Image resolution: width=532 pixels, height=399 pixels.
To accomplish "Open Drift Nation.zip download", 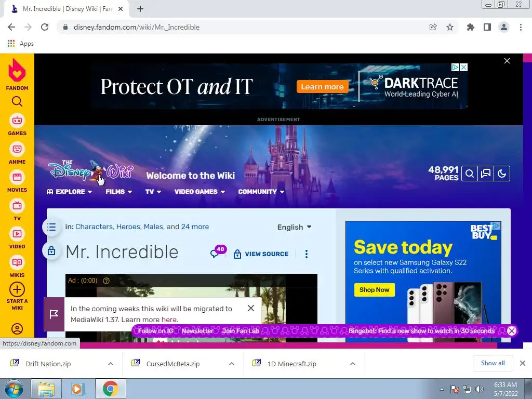I will tap(48, 364).
